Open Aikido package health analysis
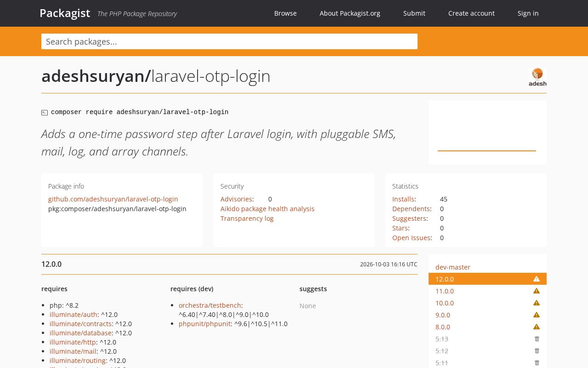The width and height of the screenshot is (588, 368). [x=267, y=209]
